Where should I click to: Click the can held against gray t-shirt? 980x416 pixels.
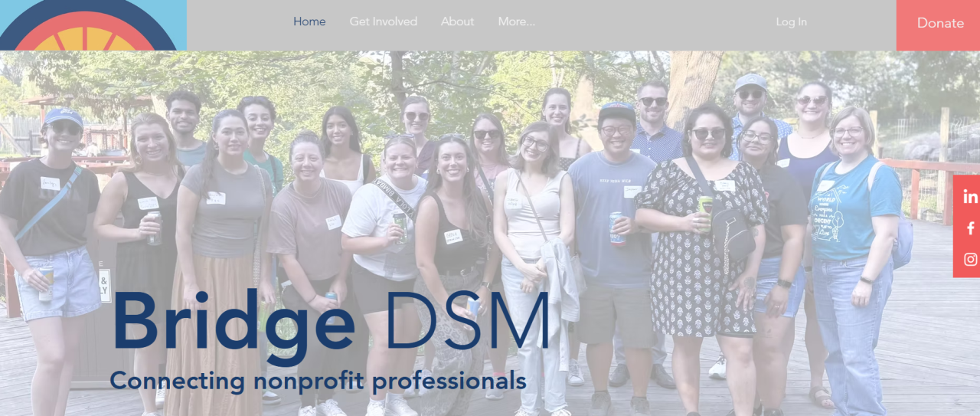point(616,228)
